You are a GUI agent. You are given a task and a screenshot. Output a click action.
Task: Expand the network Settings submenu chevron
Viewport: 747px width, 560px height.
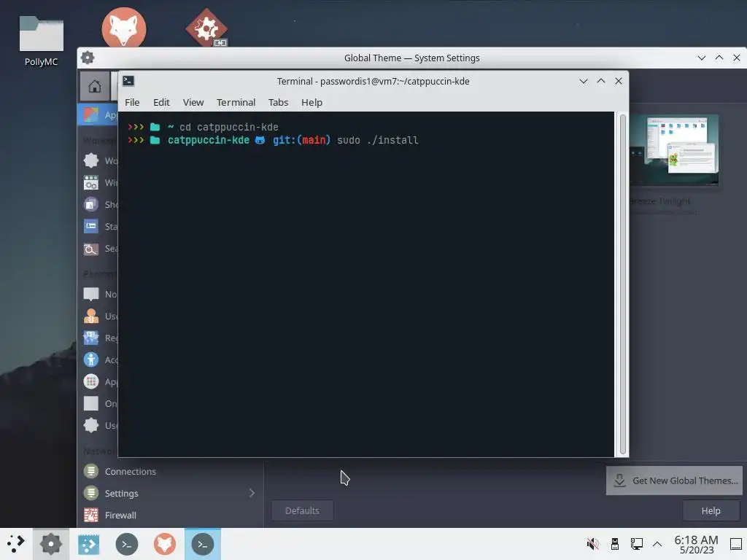pos(252,494)
